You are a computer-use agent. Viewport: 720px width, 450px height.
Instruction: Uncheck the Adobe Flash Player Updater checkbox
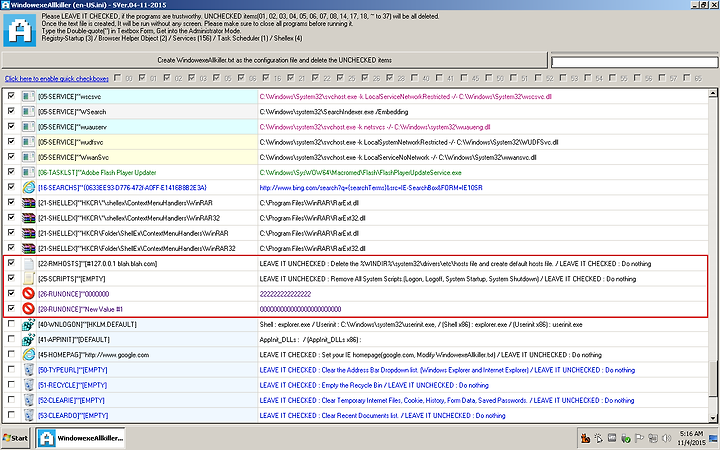(11, 171)
